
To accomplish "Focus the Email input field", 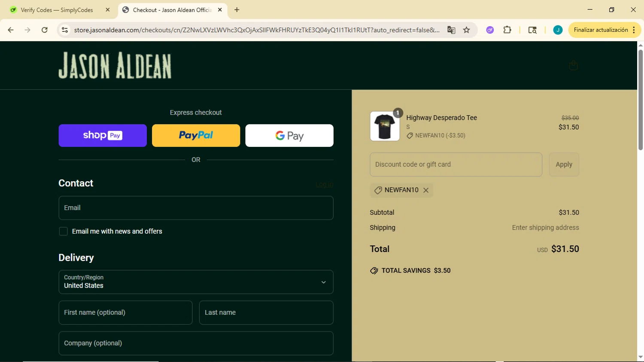I will click(x=196, y=208).
